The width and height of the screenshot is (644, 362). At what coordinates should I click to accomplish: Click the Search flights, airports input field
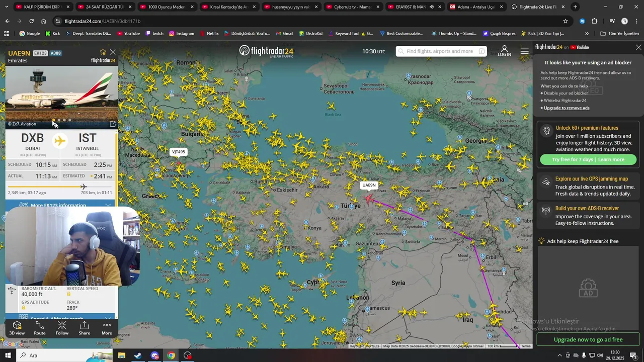pos(441,51)
